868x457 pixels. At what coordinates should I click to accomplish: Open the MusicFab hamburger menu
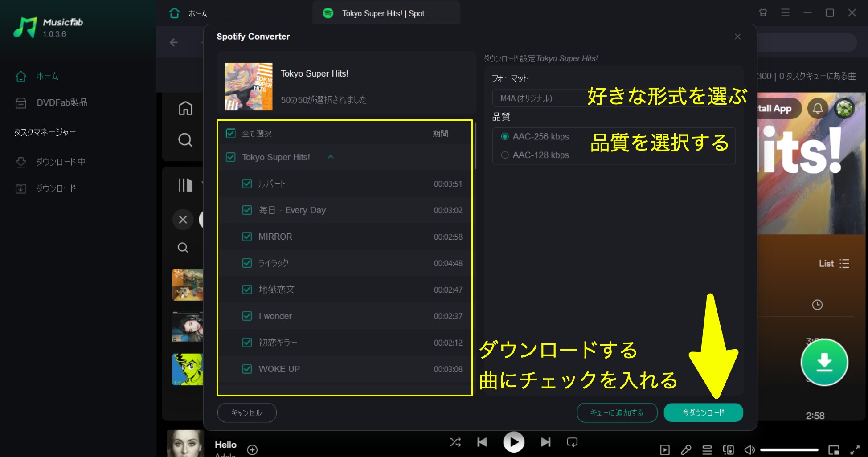[x=786, y=13]
